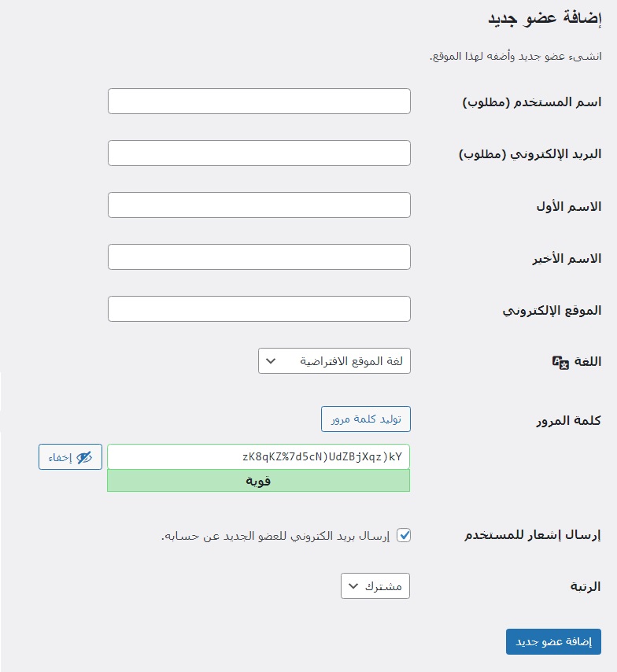617x672 pixels.
Task: Click into the email address field
Action: tap(259, 153)
